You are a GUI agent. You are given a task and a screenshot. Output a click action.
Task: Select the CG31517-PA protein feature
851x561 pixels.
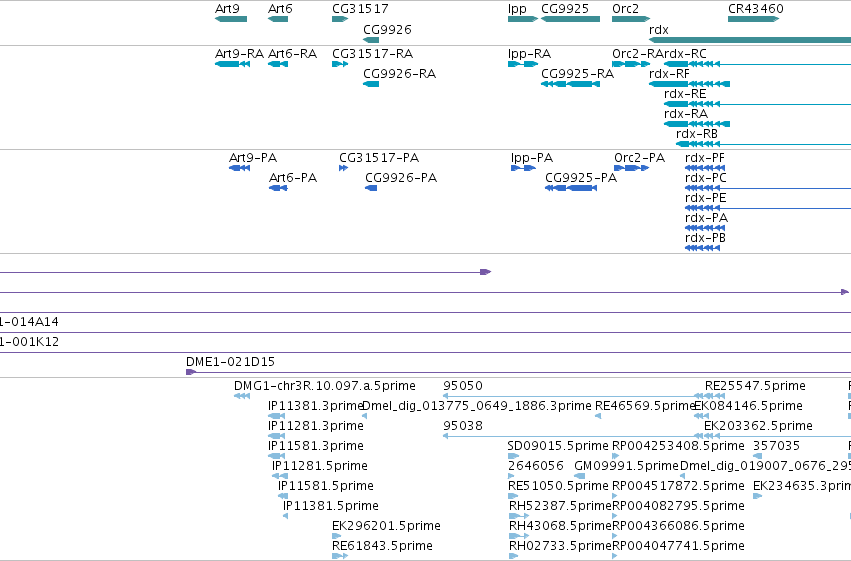(344, 168)
